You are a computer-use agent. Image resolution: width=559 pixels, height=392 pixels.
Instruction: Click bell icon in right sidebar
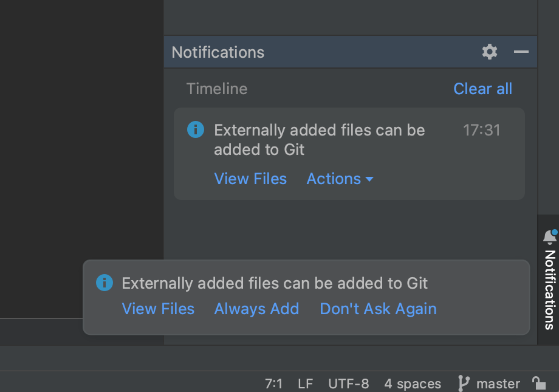click(x=550, y=237)
